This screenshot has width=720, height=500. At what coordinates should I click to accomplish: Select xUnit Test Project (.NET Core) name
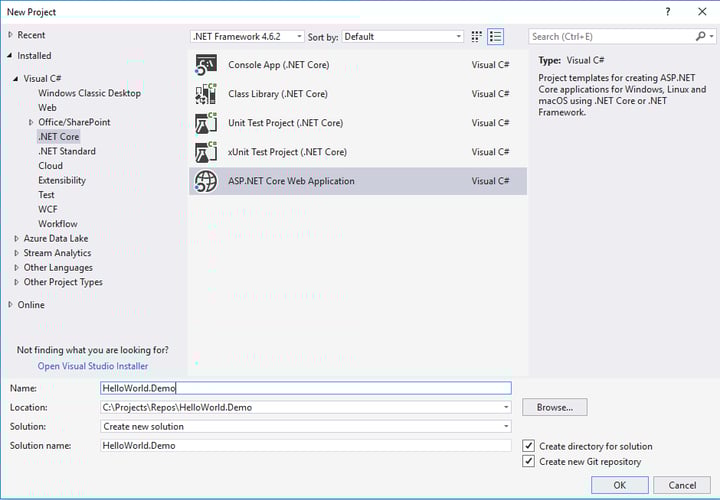(x=287, y=152)
